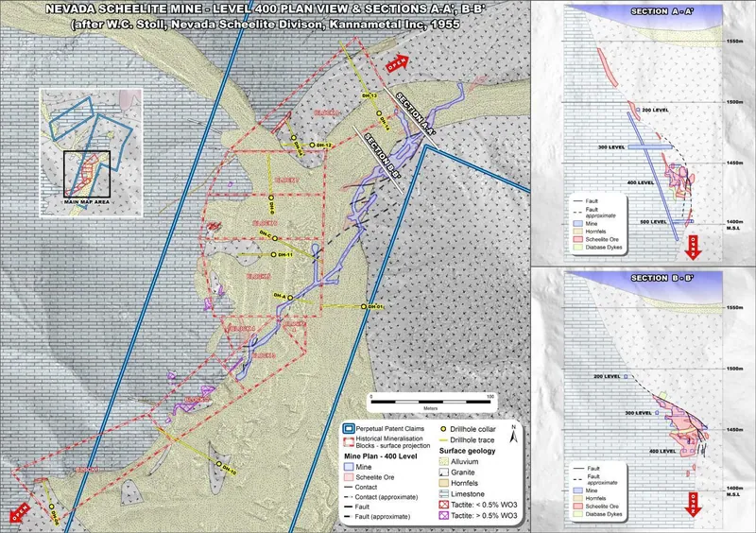
Task: Click the 0–100 meters scale bar
Action: click(431, 402)
